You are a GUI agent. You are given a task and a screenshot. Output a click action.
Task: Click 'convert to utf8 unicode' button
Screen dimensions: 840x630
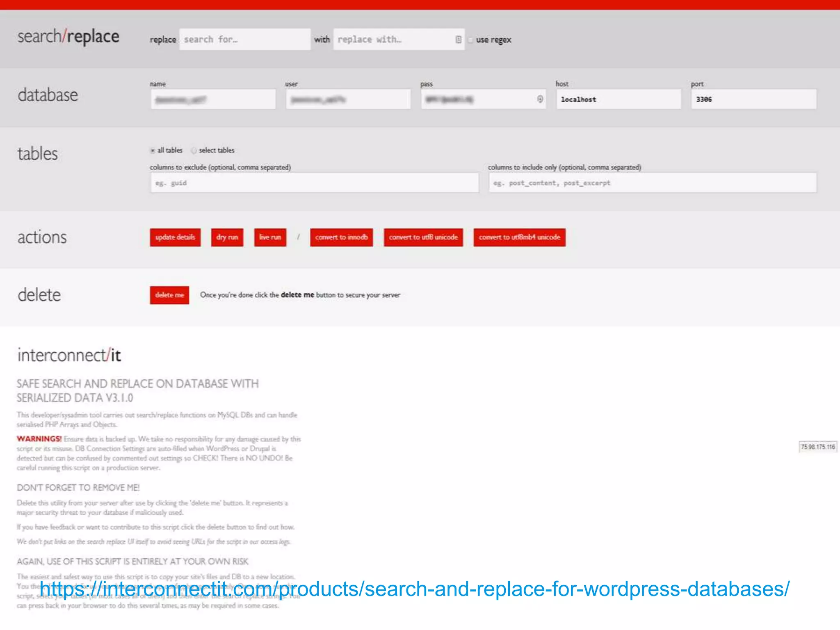(423, 237)
